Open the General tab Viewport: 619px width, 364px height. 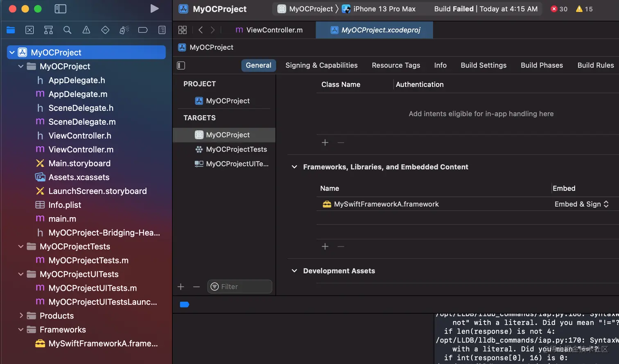[258, 65]
